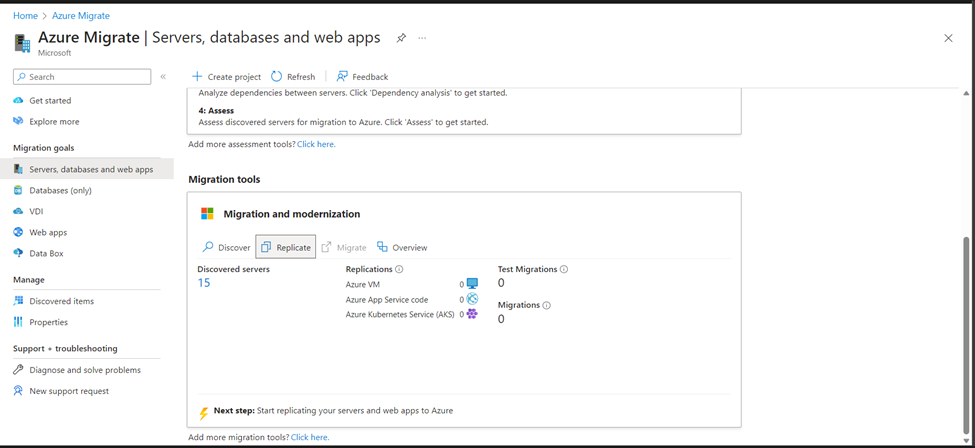The width and height of the screenshot is (975, 448).
Task: Click the lightning bolt Next step icon
Action: point(203,413)
